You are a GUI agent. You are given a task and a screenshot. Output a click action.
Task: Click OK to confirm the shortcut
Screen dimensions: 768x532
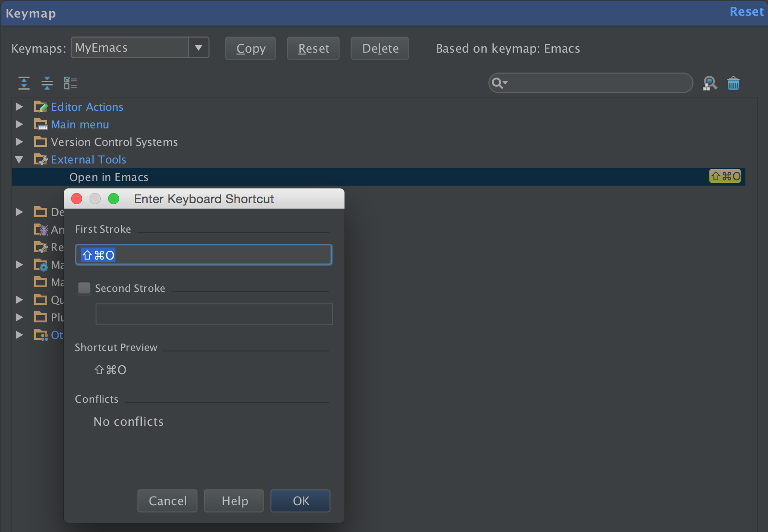[x=300, y=501]
